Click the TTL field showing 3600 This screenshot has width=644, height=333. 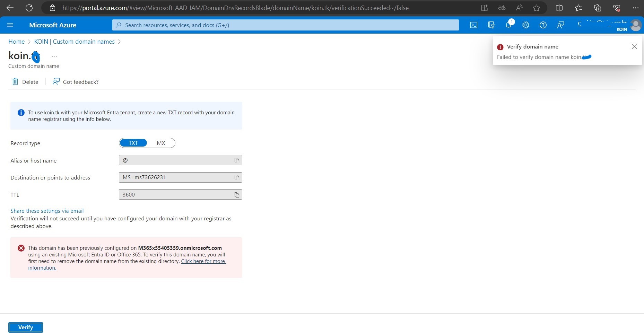coord(180,195)
